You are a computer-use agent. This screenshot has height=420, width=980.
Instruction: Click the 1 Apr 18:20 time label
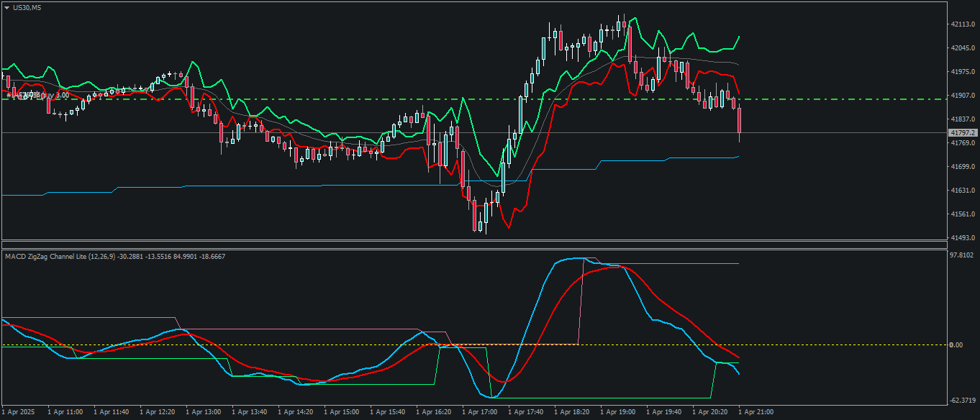571,412
